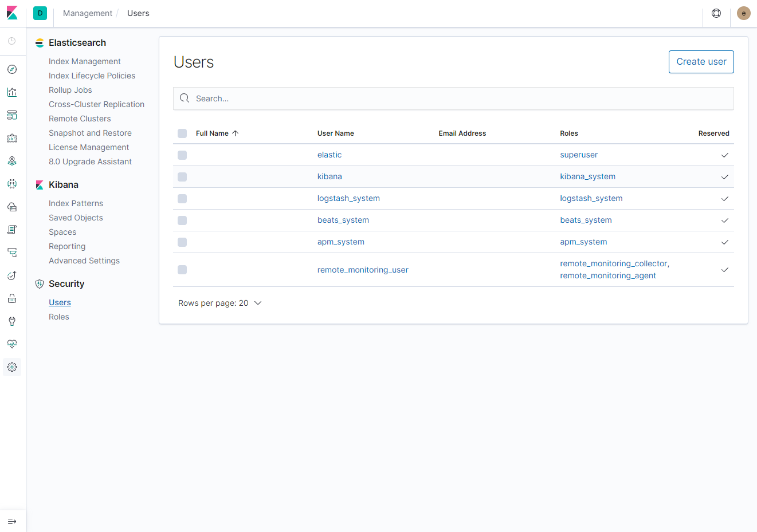
Task: Check the box for the kibana user
Action: (182, 177)
